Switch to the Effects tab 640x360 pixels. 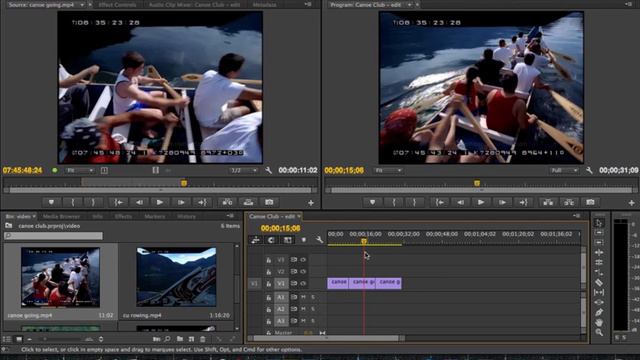[123, 216]
